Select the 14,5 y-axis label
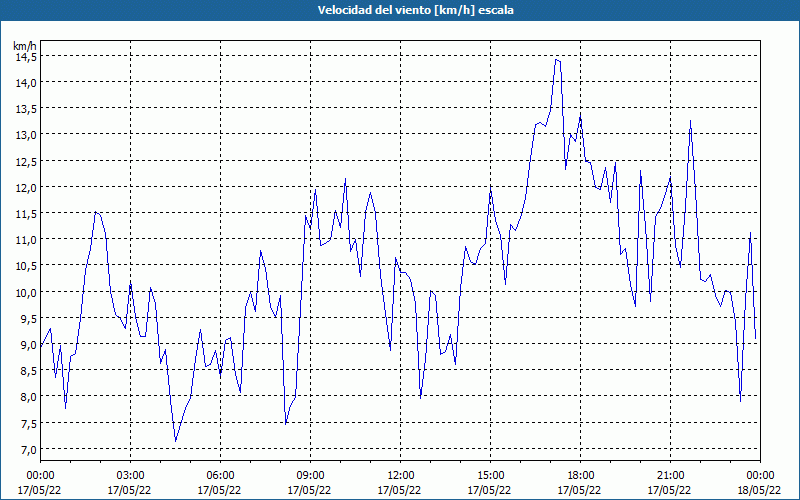Viewport: 800px width, 500px height. pyautogui.click(x=26, y=57)
